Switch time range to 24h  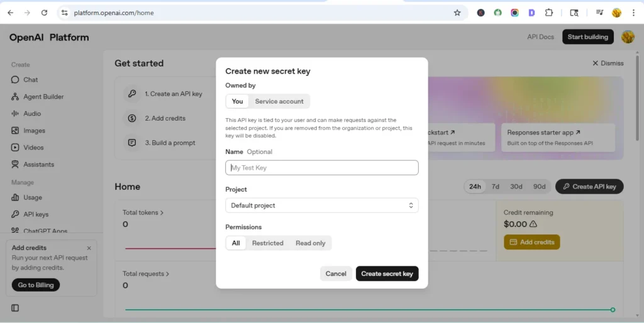click(x=475, y=187)
